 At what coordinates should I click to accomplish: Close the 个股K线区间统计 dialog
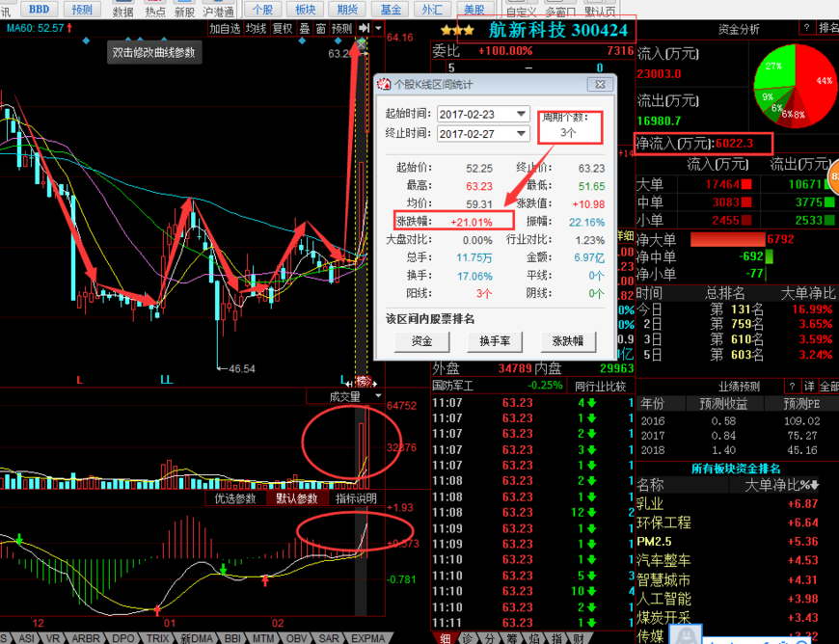(x=601, y=85)
